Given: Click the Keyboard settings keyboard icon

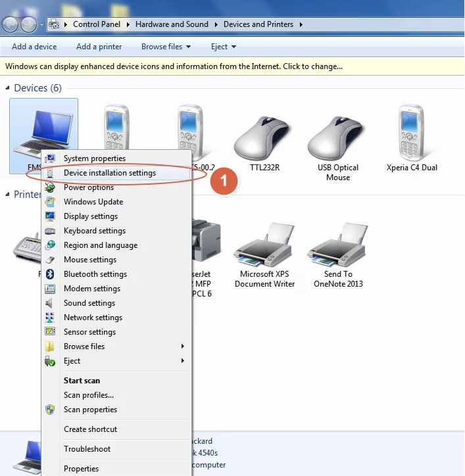Looking at the screenshot, I should tap(50, 231).
